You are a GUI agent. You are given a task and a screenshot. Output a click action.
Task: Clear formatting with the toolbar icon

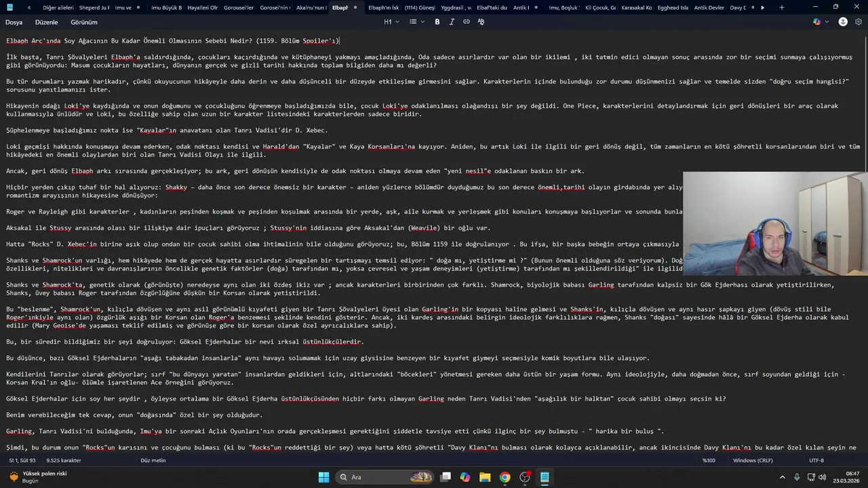[481, 22]
